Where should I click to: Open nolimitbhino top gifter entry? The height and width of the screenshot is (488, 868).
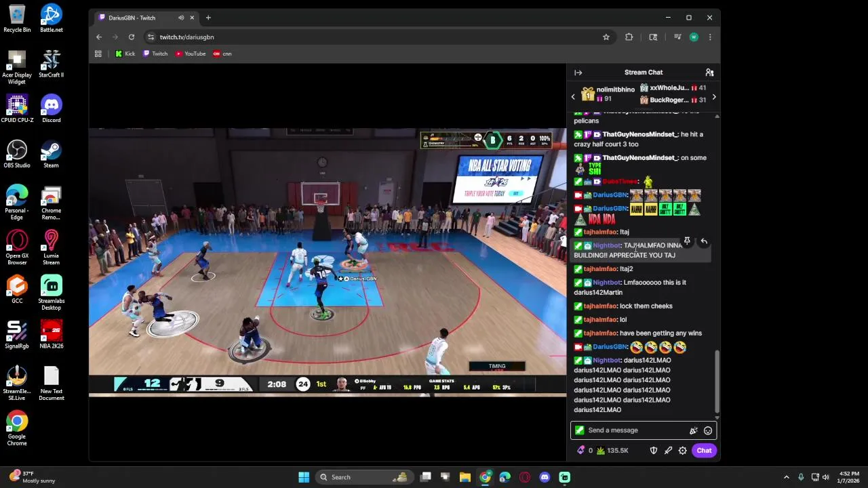point(608,94)
